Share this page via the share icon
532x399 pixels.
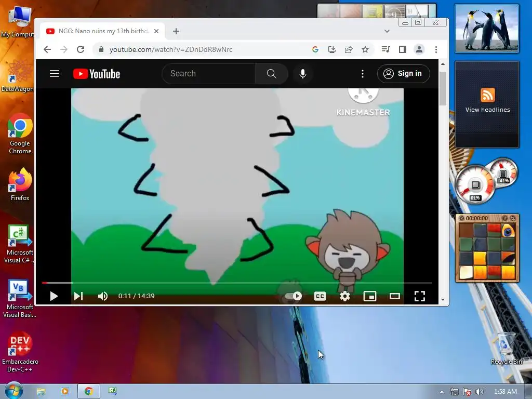[x=349, y=49]
